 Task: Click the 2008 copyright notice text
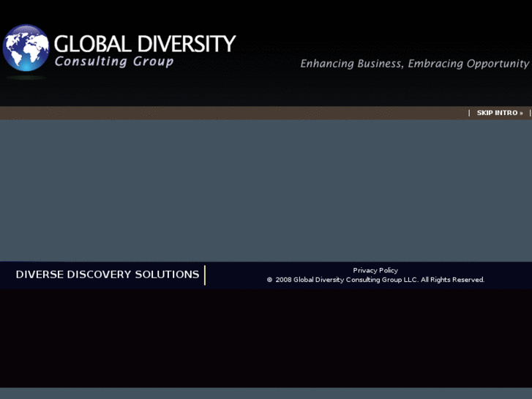point(375,280)
